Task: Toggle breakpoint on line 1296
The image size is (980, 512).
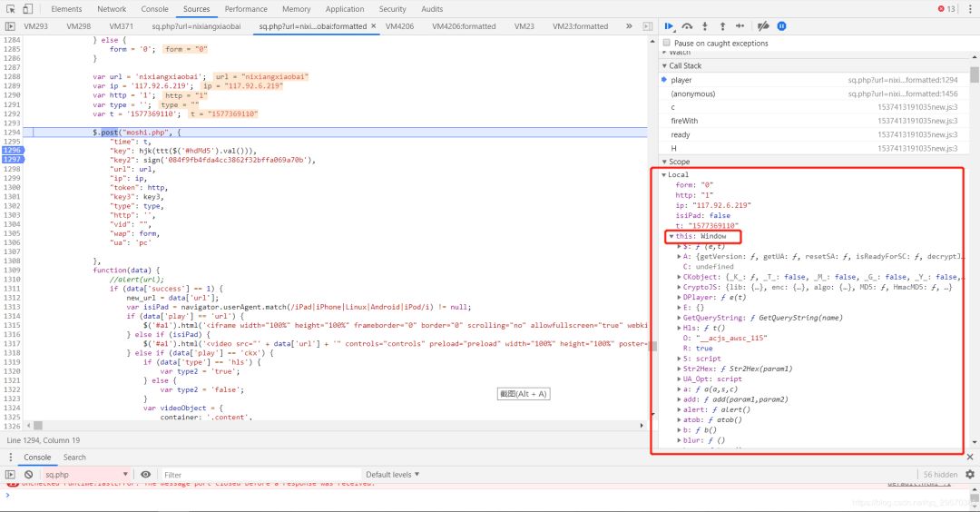Action: pos(12,150)
